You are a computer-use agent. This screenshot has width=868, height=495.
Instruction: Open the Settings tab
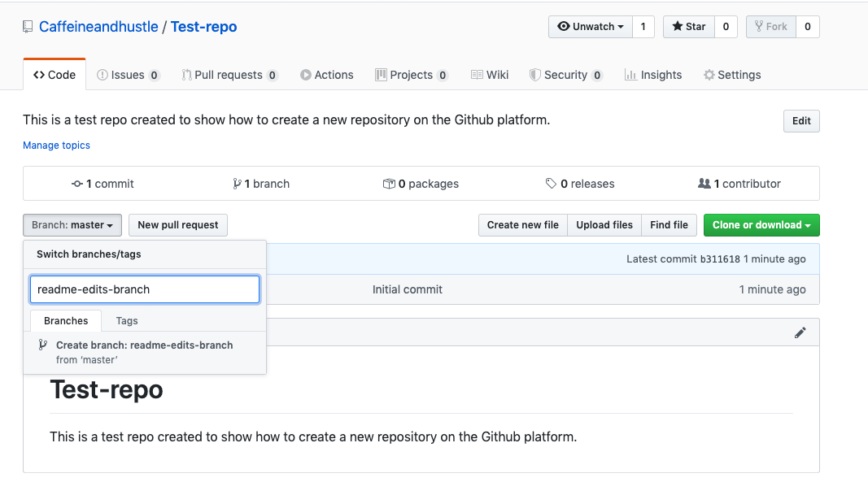pyautogui.click(x=732, y=75)
